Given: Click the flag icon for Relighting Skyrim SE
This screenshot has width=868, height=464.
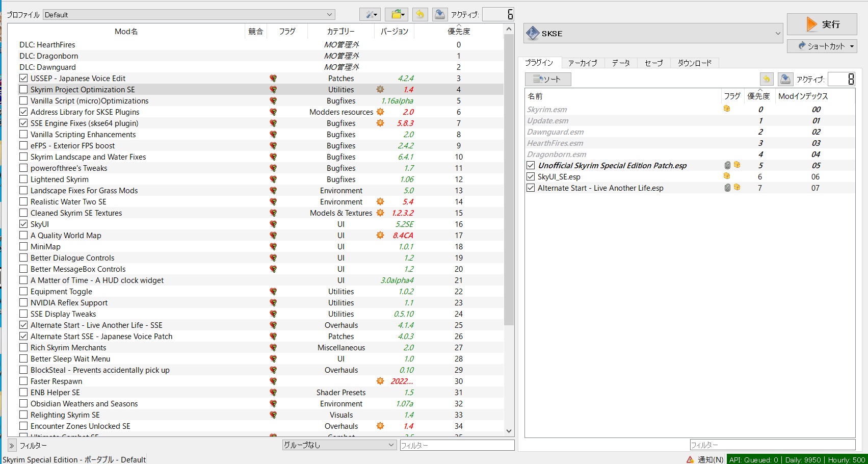Looking at the screenshot, I should (273, 415).
